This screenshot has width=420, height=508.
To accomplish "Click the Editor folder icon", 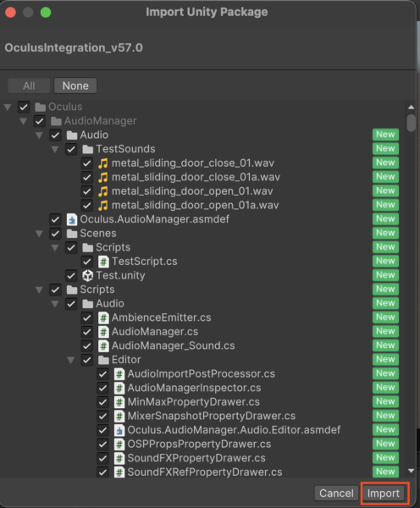I will 103,360.
